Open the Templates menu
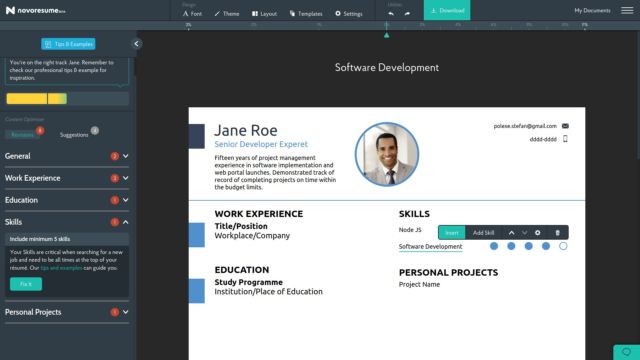640x360 pixels. click(306, 13)
